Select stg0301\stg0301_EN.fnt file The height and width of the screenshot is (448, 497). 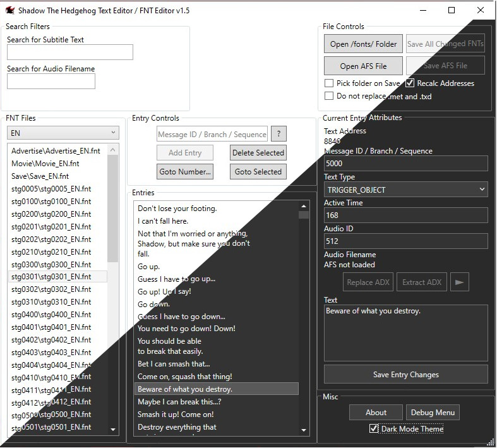[57, 277]
